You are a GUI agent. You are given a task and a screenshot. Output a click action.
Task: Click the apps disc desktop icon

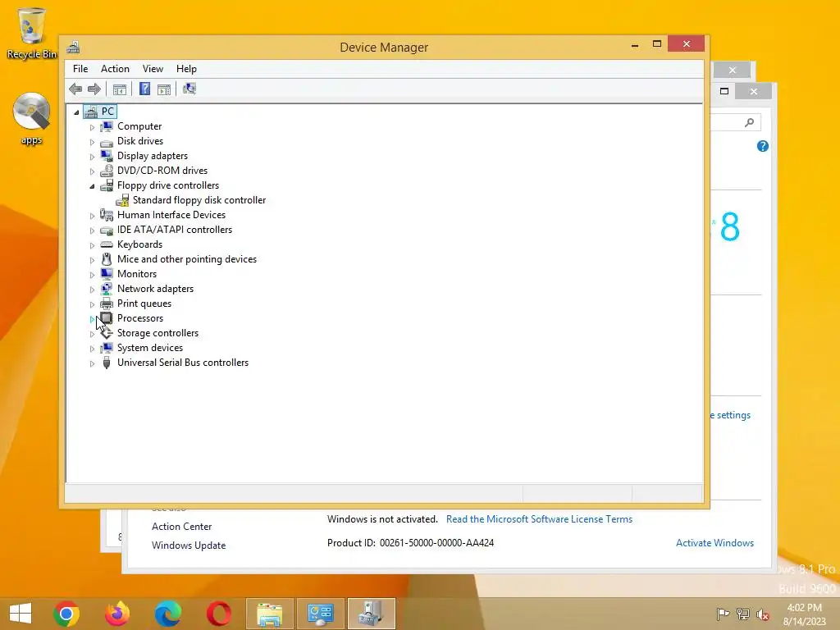pos(32,118)
